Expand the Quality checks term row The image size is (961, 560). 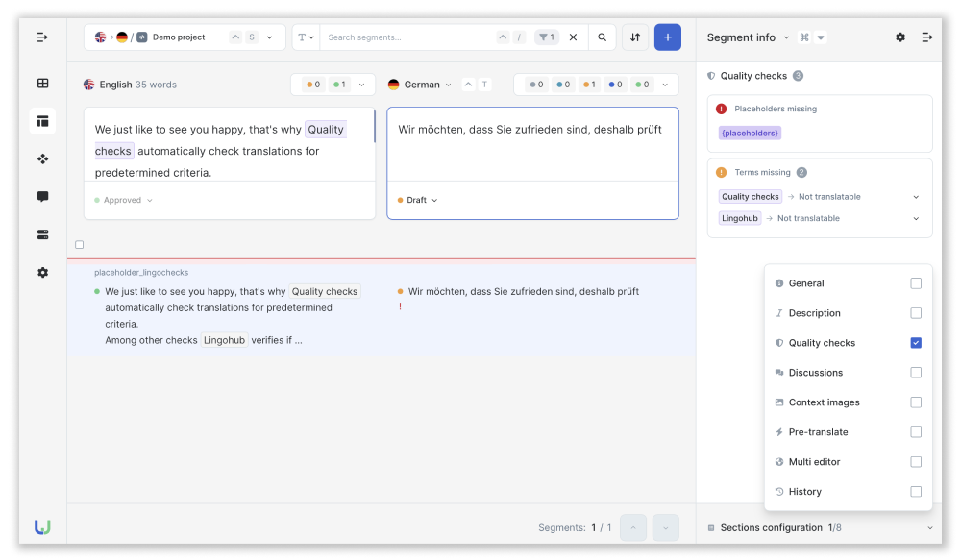tap(916, 197)
